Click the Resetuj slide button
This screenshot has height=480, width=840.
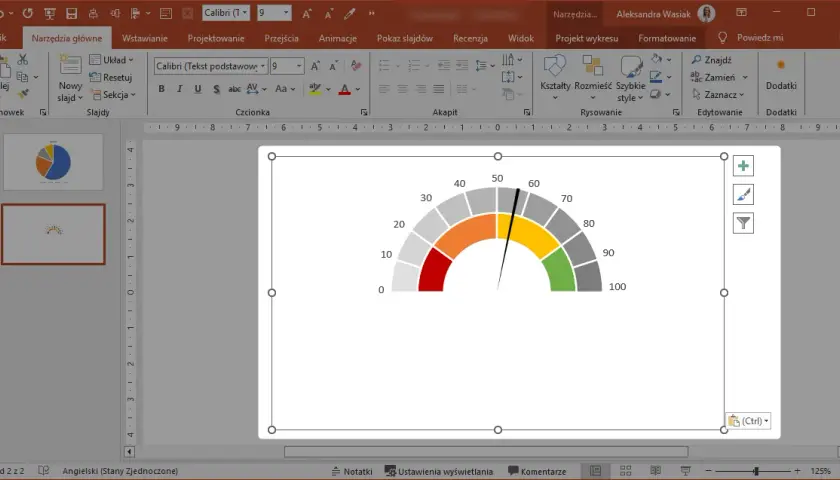(111, 77)
